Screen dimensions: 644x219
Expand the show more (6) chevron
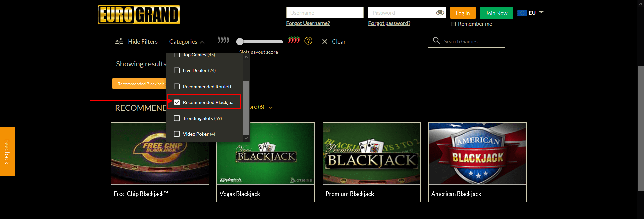click(x=271, y=108)
